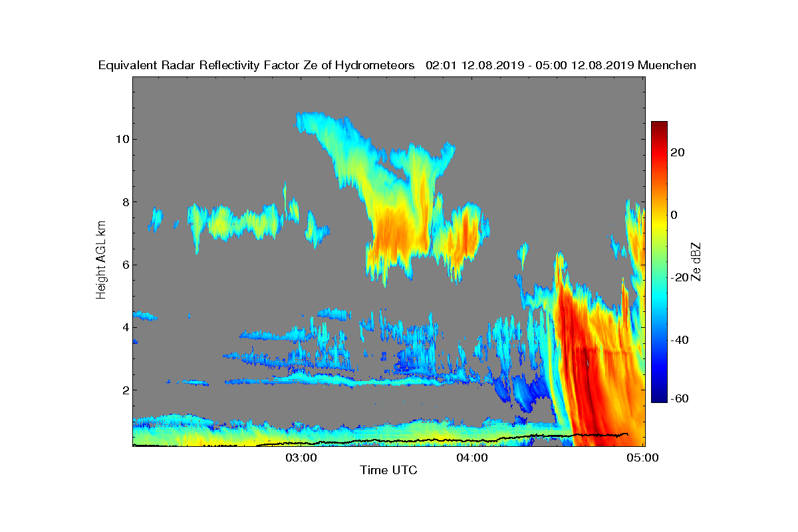Click the '6' height tick label
The height and width of the screenshot is (532, 798).
[x=124, y=265]
